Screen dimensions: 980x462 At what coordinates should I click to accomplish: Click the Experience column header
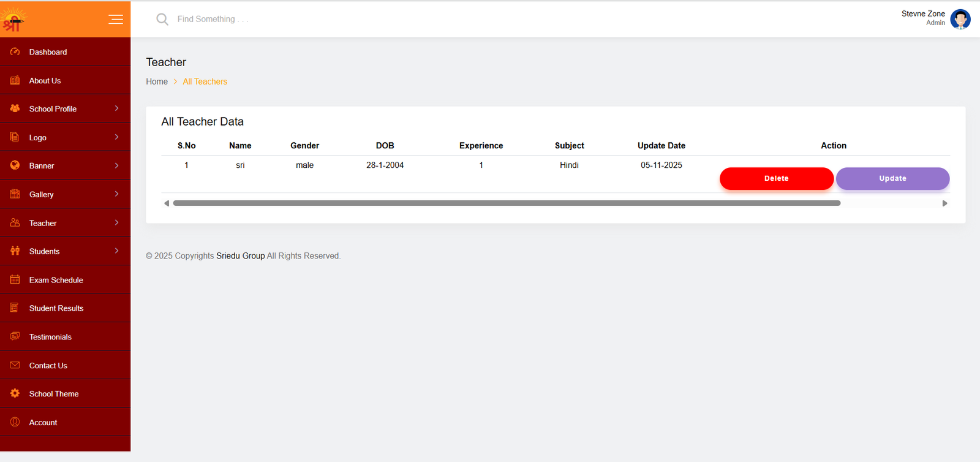click(481, 146)
